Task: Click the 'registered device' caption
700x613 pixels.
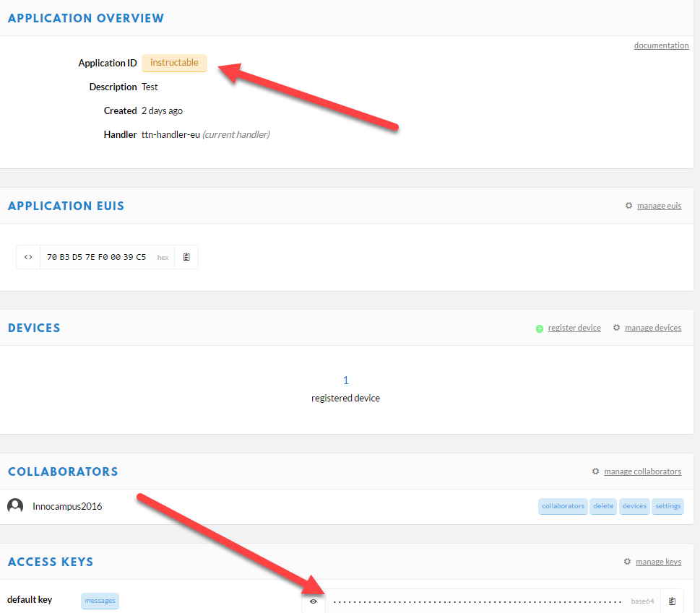Action: tap(345, 398)
